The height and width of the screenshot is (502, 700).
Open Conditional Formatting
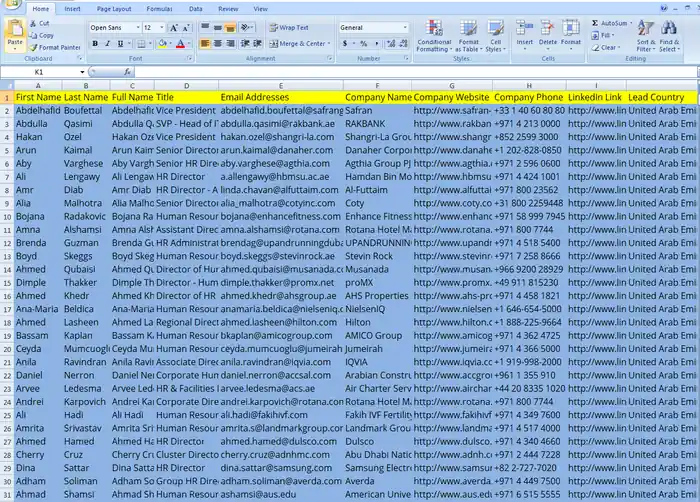[x=434, y=36]
